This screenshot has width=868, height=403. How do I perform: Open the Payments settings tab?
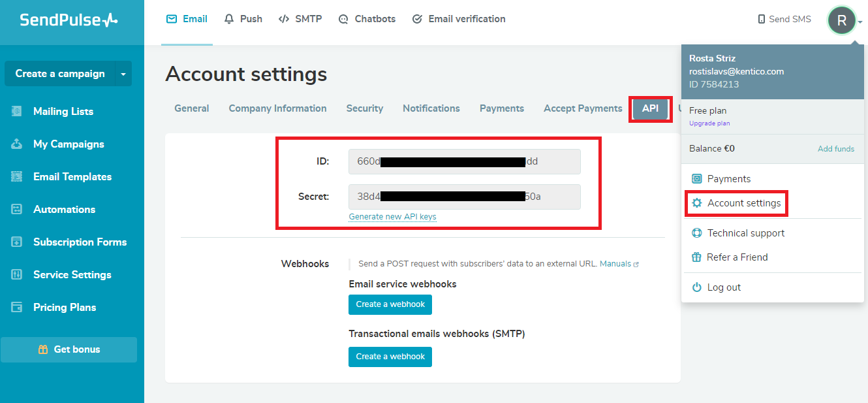pyautogui.click(x=502, y=108)
